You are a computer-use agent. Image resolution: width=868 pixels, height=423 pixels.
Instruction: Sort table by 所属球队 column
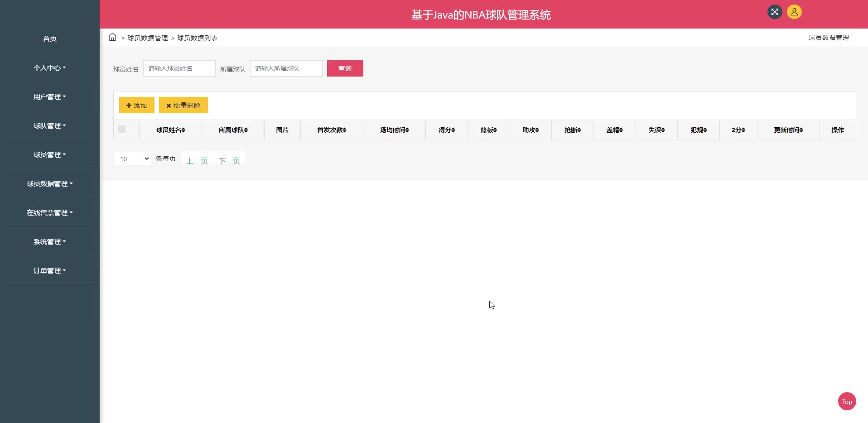tap(233, 130)
